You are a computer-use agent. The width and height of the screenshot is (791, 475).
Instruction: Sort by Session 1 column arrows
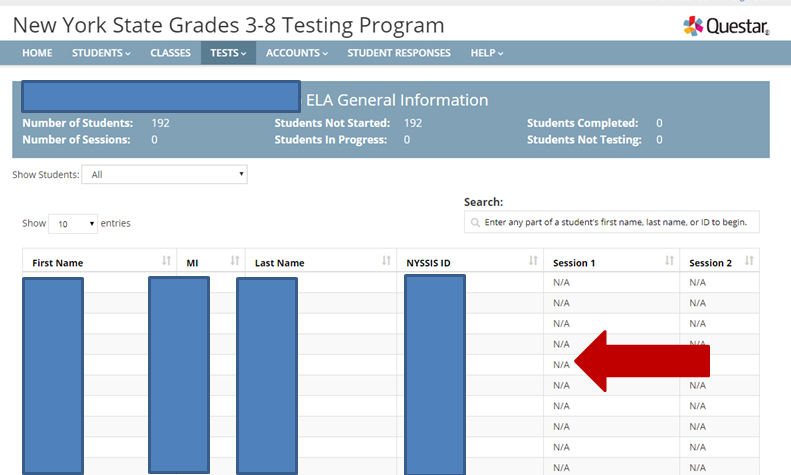coord(669,261)
